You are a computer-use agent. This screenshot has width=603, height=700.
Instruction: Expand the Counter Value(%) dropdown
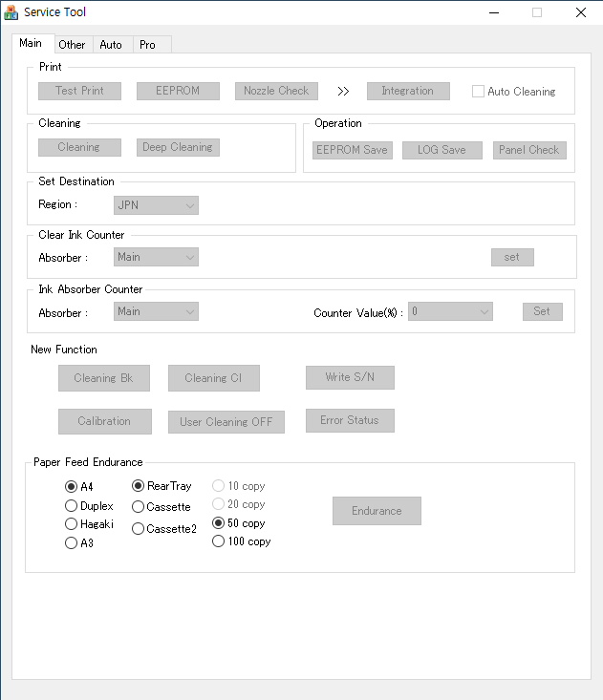pyautogui.click(x=450, y=311)
